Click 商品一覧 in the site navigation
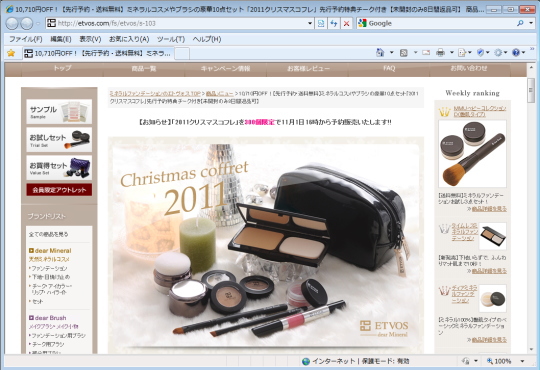This screenshot has height=370, width=540. tap(144, 68)
